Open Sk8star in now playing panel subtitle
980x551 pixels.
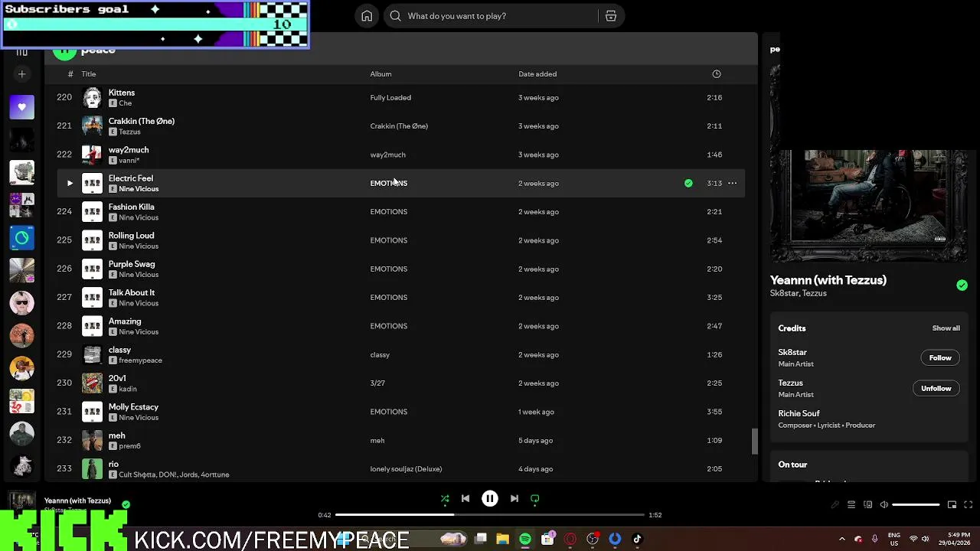click(784, 294)
